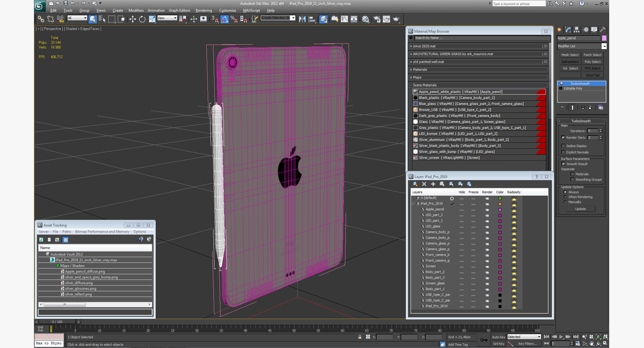
Task: Select the Always update option
Action: click(565, 192)
